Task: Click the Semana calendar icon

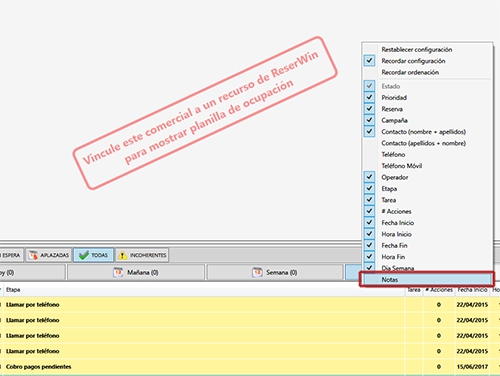Action: 257,272
